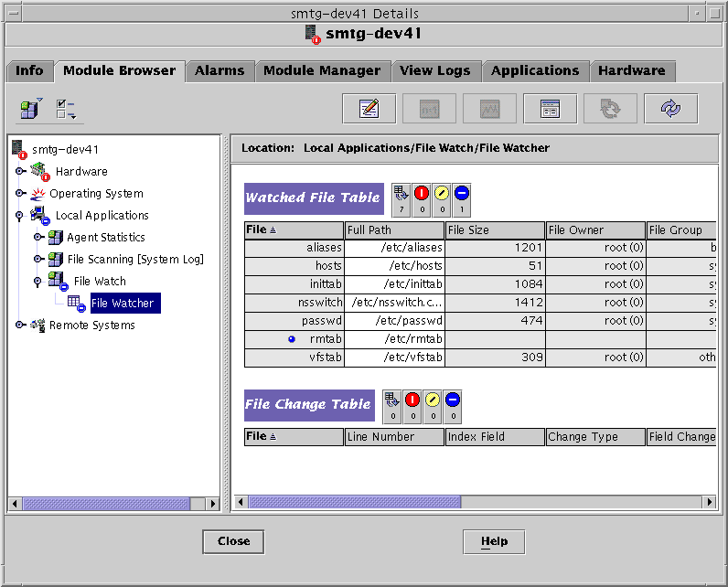
Task: Click Watched File Table row count icon
Action: 401,200
